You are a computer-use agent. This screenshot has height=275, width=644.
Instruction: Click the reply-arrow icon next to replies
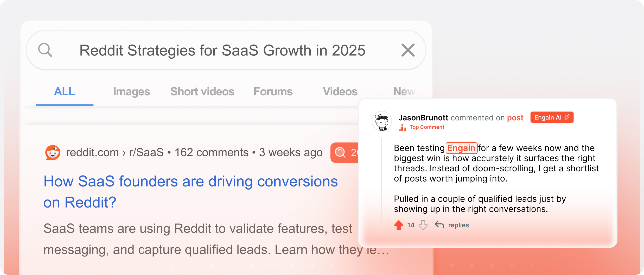(440, 225)
